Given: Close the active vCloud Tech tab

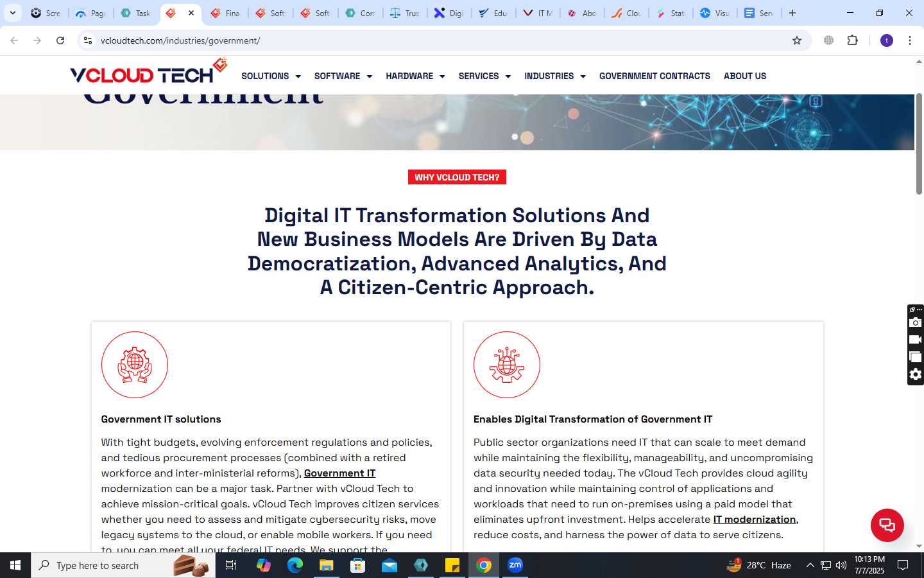Looking at the screenshot, I should click(191, 13).
